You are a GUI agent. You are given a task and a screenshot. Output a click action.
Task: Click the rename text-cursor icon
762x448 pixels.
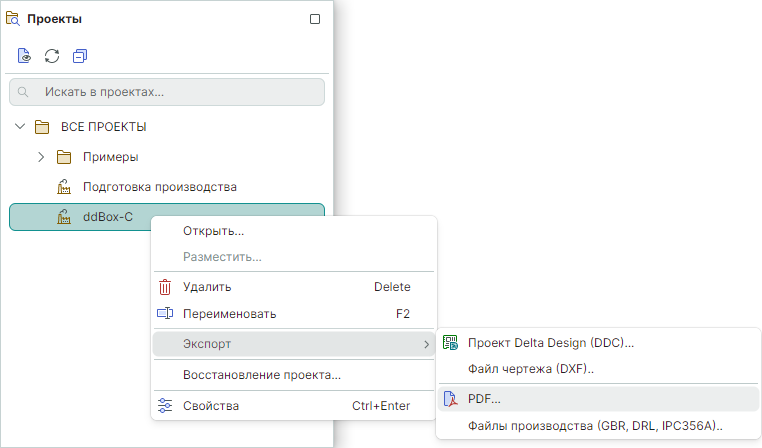165,313
